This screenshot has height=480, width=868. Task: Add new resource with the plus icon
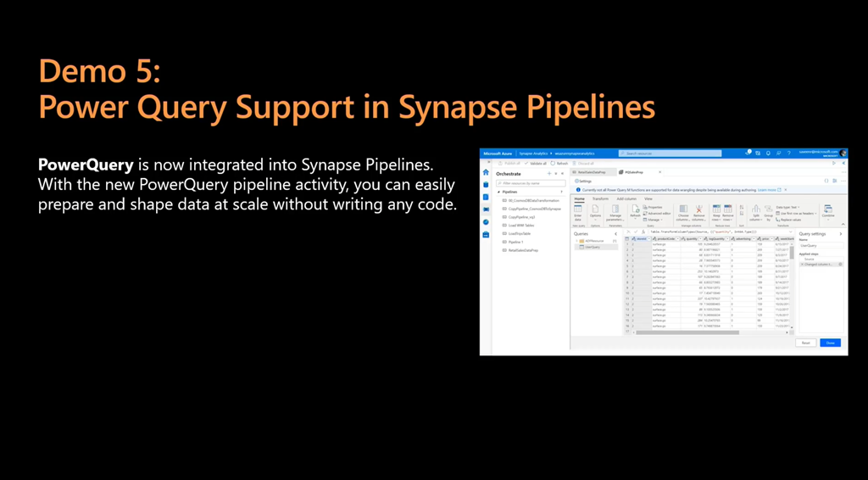coord(549,173)
